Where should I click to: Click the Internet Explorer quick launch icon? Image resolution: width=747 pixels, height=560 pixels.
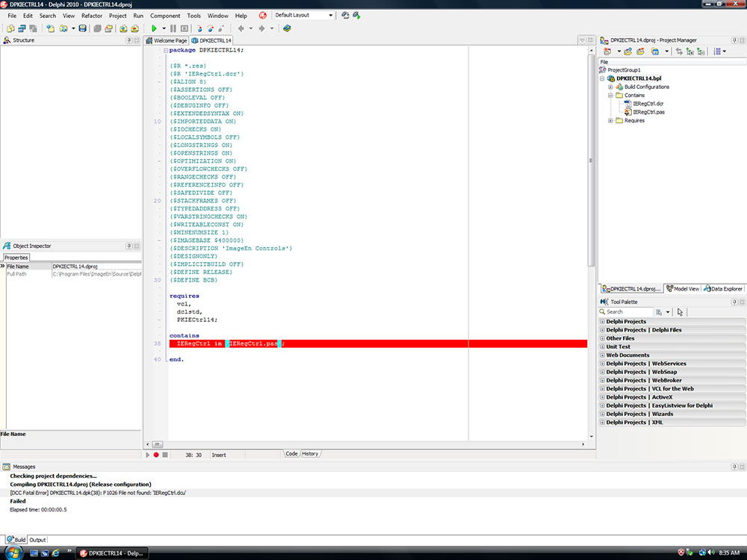click(x=56, y=553)
